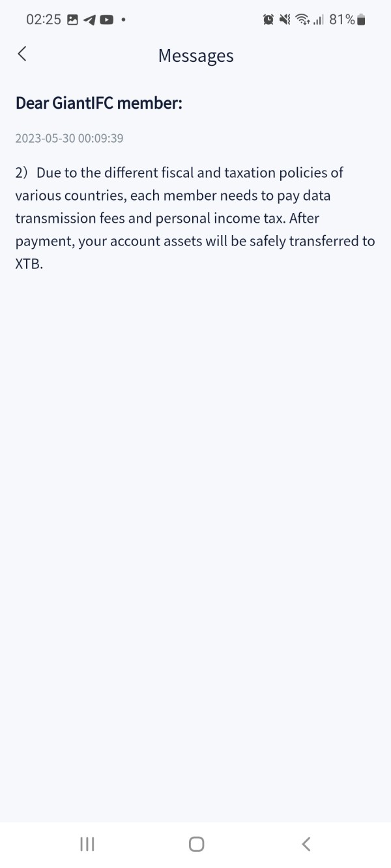Tap the Wi-Fi status icon
Screen dimensions: 391x868
(302, 20)
